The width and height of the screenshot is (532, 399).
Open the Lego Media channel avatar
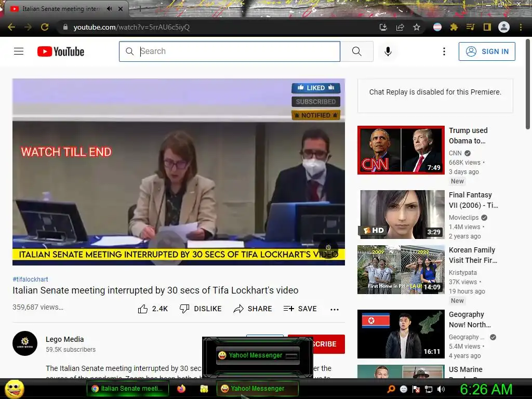pos(25,343)
